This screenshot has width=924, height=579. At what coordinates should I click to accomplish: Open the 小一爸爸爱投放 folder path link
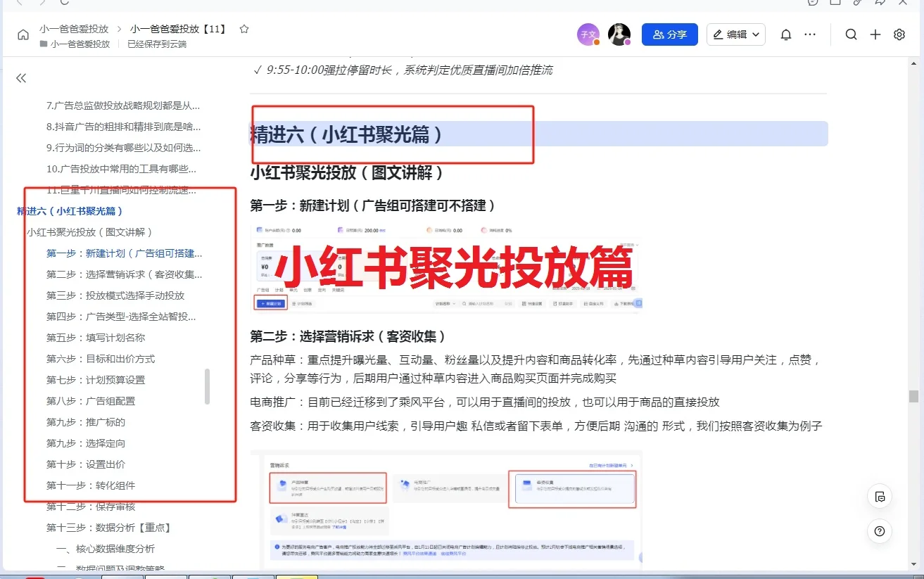pos(80,44)
